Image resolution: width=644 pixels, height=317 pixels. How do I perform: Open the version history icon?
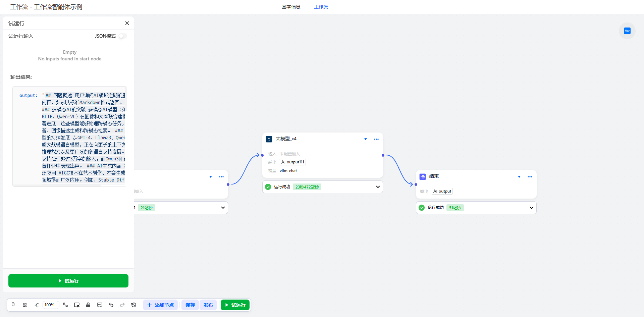pos(134,305)
